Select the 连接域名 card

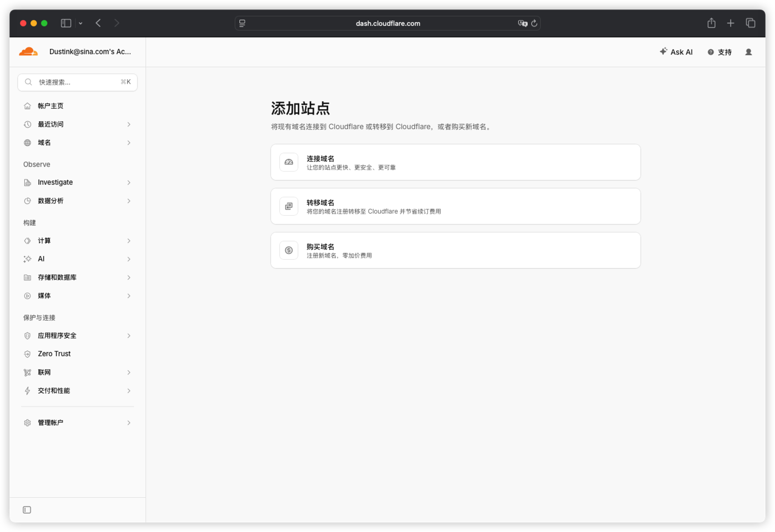456,162
